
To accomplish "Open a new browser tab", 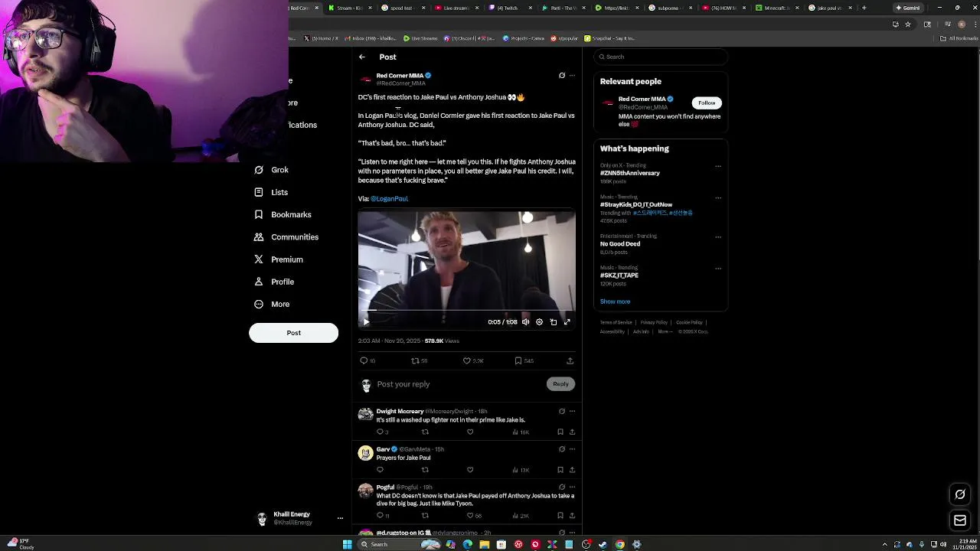I will click(x=864, y=8).
